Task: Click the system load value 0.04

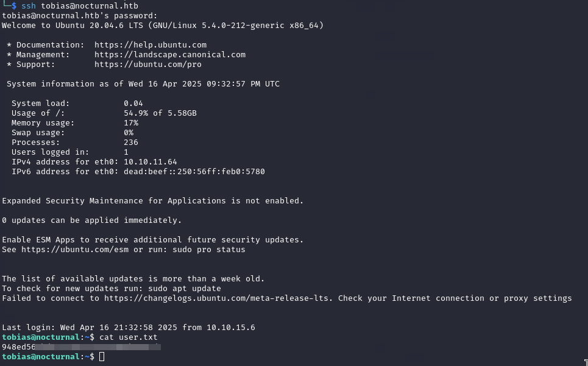Action: [133, 104]
